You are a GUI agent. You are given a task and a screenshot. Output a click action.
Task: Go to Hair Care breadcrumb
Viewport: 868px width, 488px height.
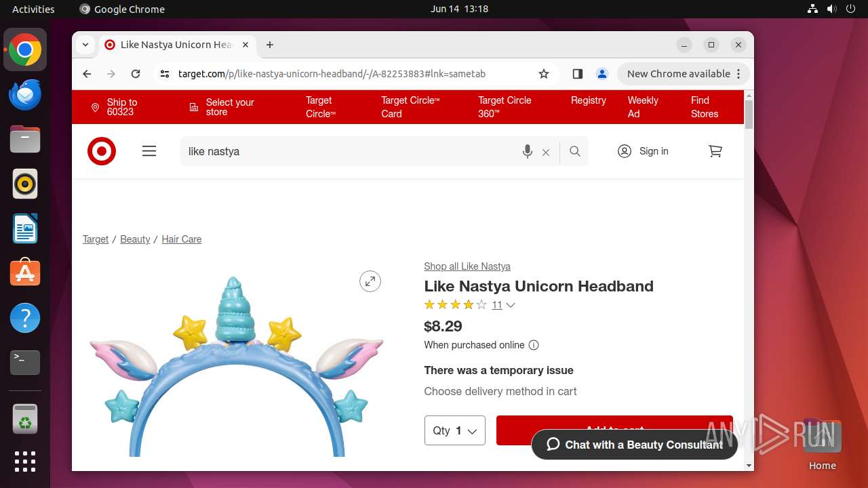(x=181, y=239)
